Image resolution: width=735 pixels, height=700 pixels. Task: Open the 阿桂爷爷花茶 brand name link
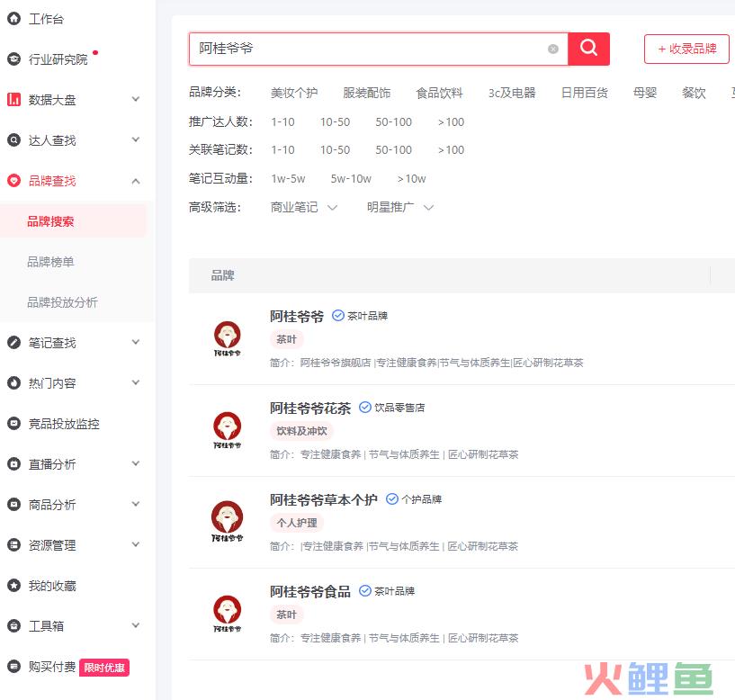tap(310, 408)
